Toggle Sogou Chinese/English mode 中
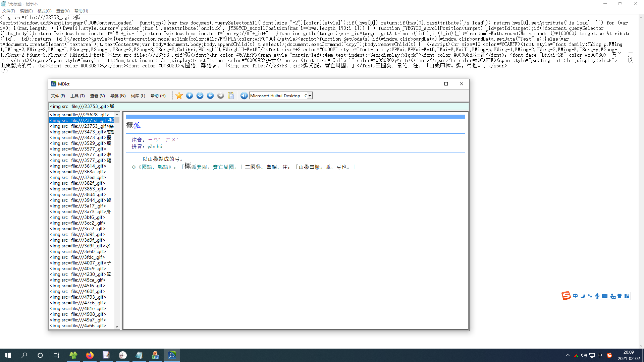The width and height of the screenshot is (644, 362). tap(576, 296)
